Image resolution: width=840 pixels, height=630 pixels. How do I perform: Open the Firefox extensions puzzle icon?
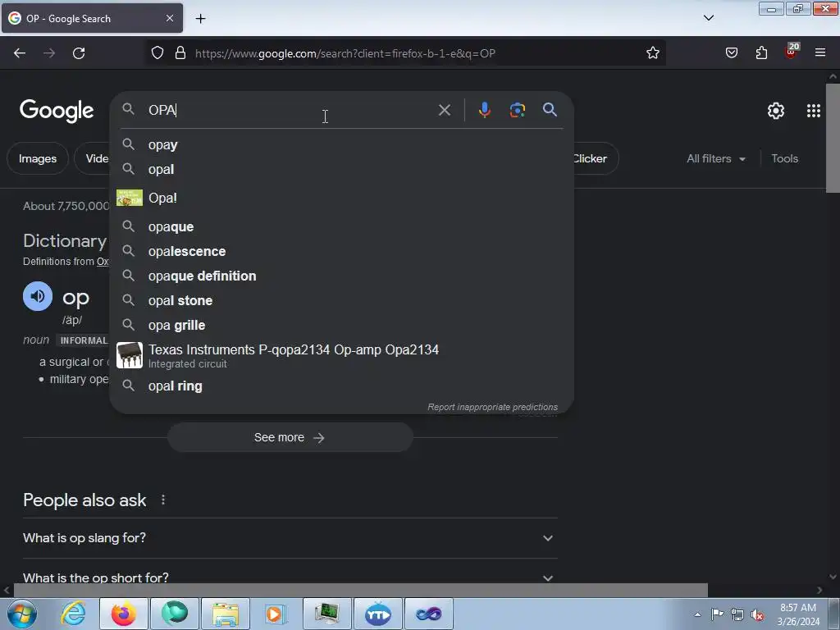pyautogui.click(x=761, y=53)
